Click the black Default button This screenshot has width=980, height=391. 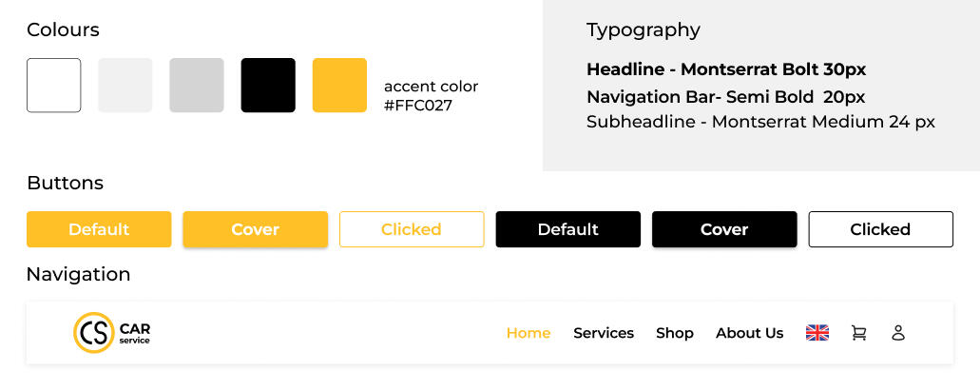tap(567, 229)
